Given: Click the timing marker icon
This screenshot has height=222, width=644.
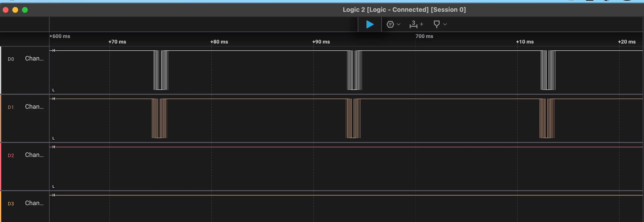Looking at the screenshot, I should point(436,24).
